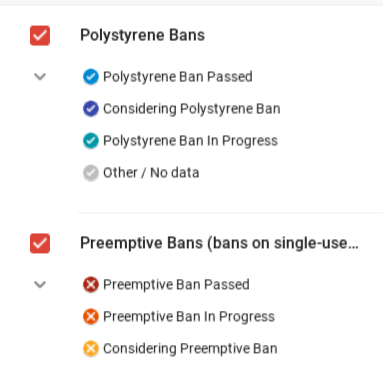Select the Preemptive Ban In Progress label
The height and width of the screenshot is (386, 383).
click(x=189, y=317)
